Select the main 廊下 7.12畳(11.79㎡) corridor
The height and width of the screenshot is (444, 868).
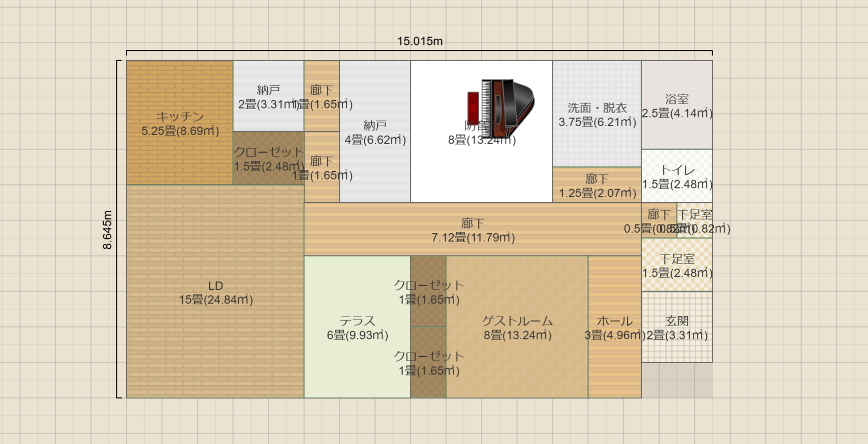pos(472,229)
